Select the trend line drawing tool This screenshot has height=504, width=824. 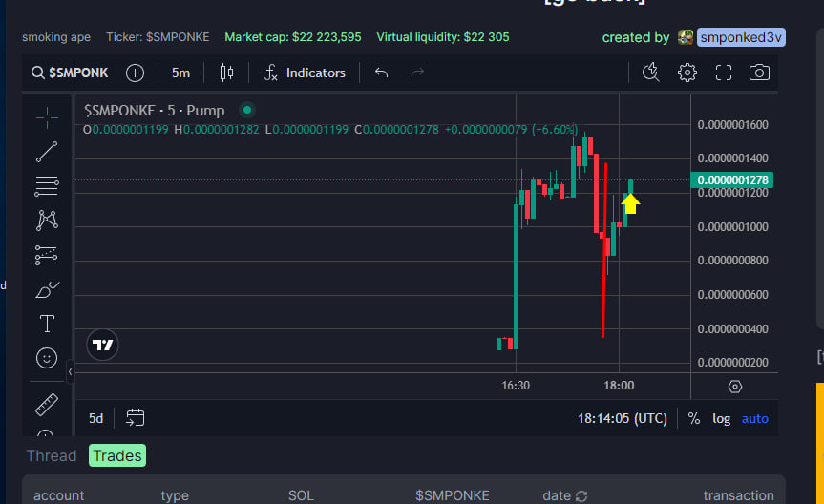pos(47,152)
